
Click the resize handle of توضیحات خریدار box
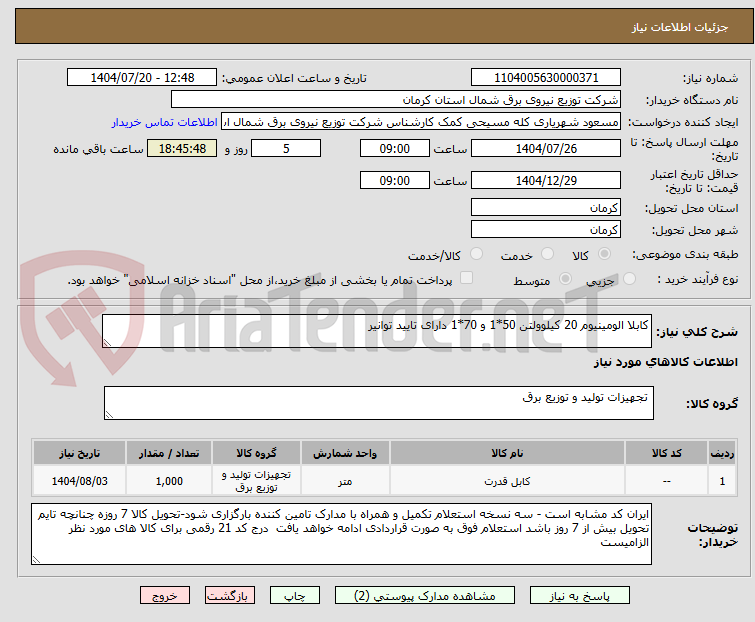pyautogui.click(x=36, y=559)
